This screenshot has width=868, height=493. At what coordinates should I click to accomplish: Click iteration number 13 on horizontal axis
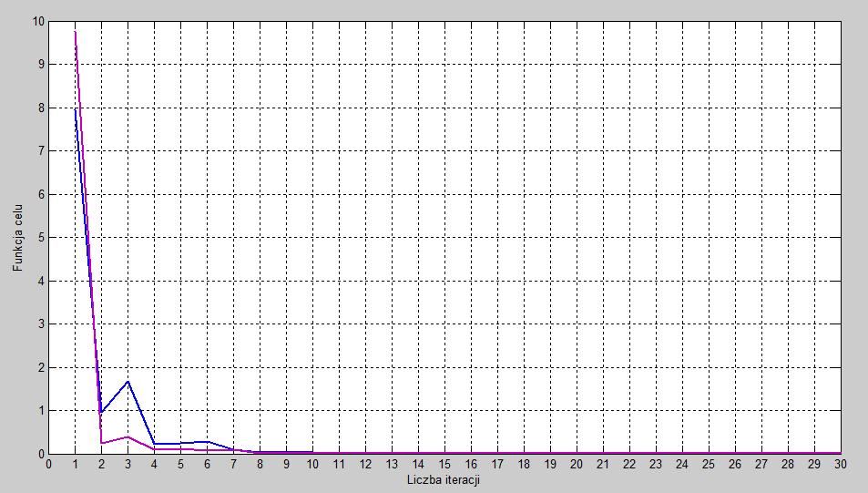[x=392, y=465]
